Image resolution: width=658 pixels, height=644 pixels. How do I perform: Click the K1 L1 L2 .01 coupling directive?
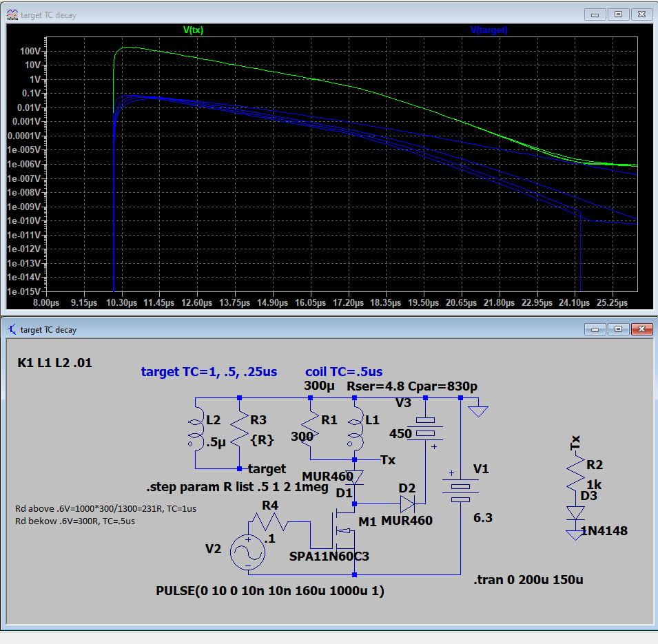tap(54, 362)
